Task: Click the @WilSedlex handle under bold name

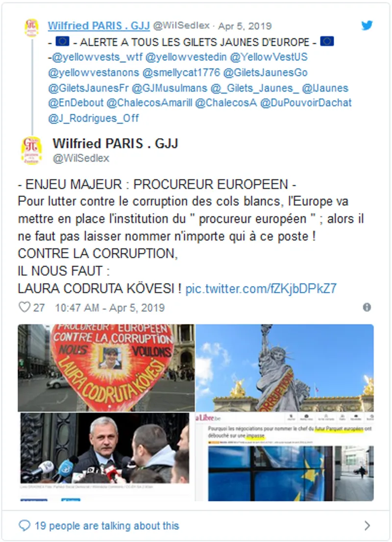Action: (x=81, y=158)
